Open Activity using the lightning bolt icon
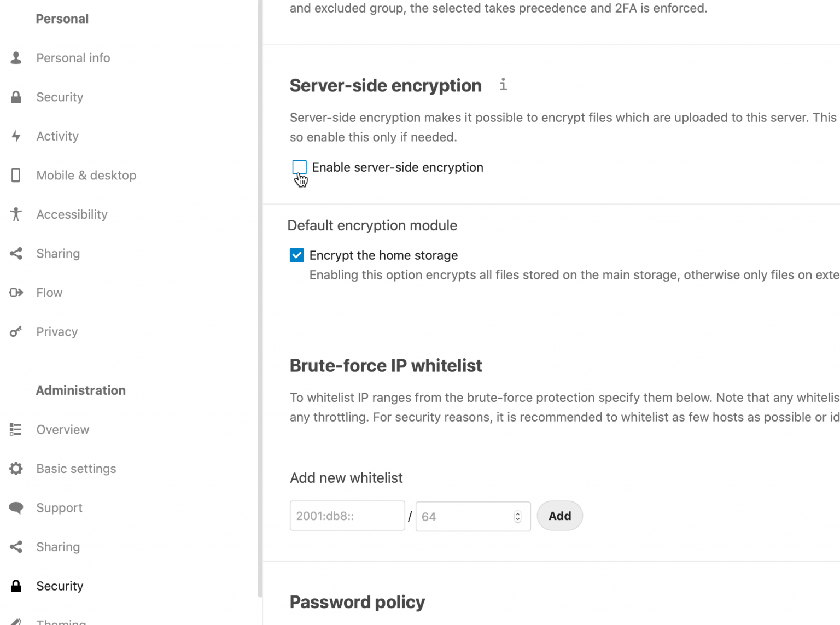 (16, 136)
